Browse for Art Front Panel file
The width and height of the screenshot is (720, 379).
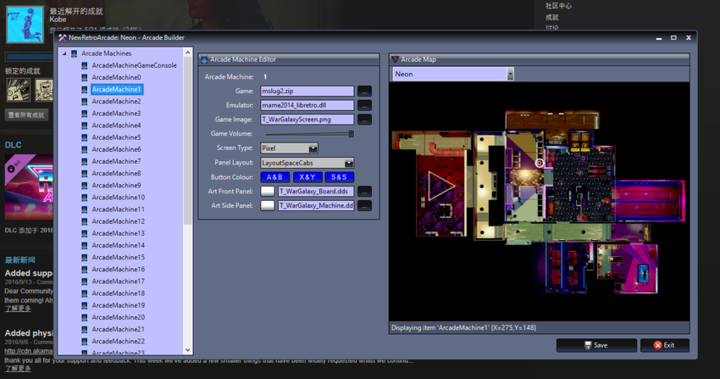[x=365, y=191]
